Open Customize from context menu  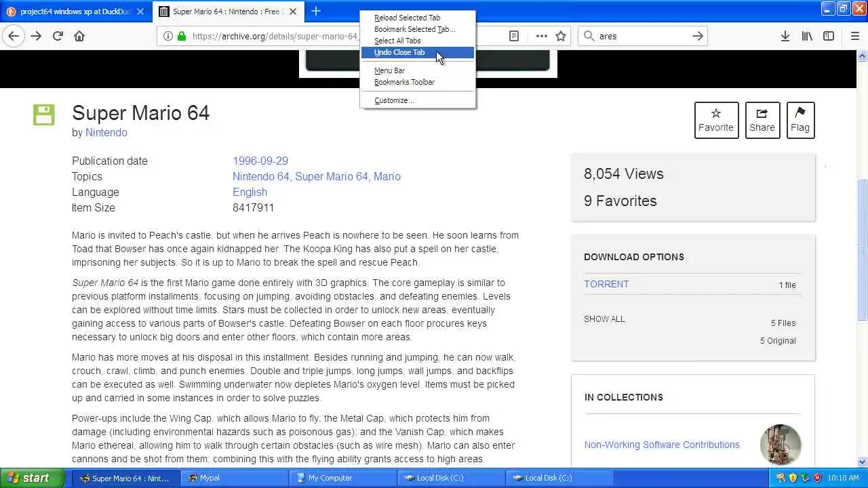(x=418, y=100)
